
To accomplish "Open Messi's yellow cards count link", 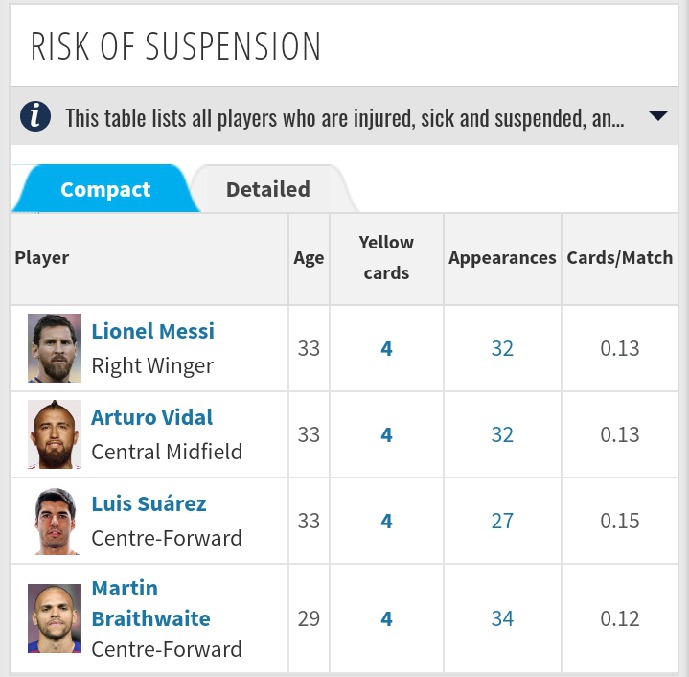I will 386,349.
